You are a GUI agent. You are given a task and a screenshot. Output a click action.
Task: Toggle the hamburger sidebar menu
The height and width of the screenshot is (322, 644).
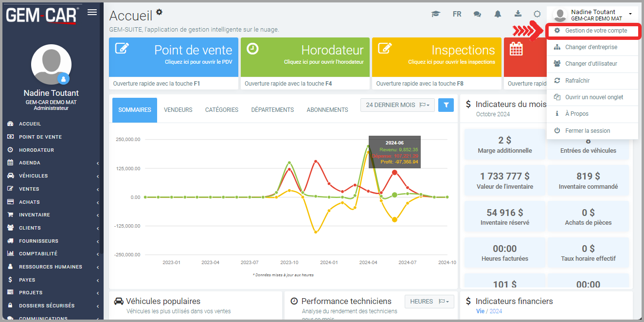[x=92, y=12]
